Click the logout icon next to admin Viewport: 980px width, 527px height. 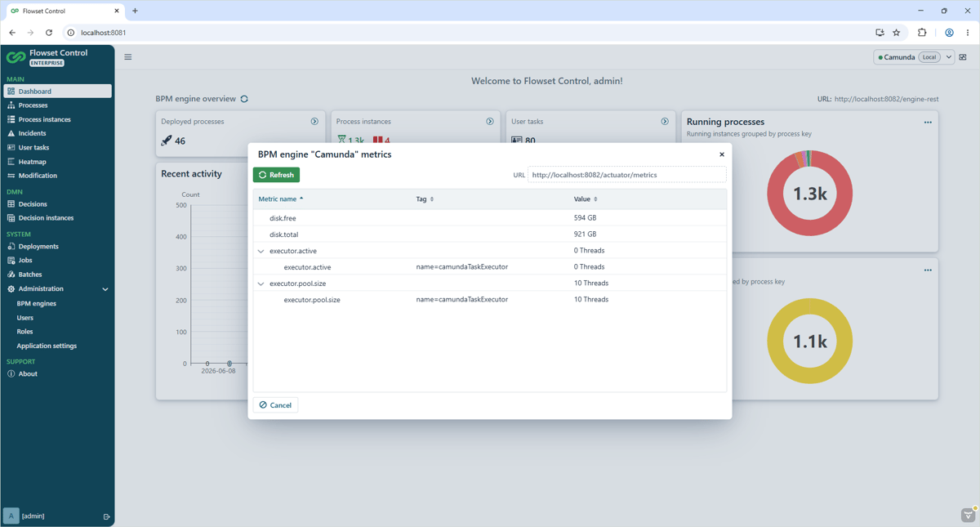[106, 516]
